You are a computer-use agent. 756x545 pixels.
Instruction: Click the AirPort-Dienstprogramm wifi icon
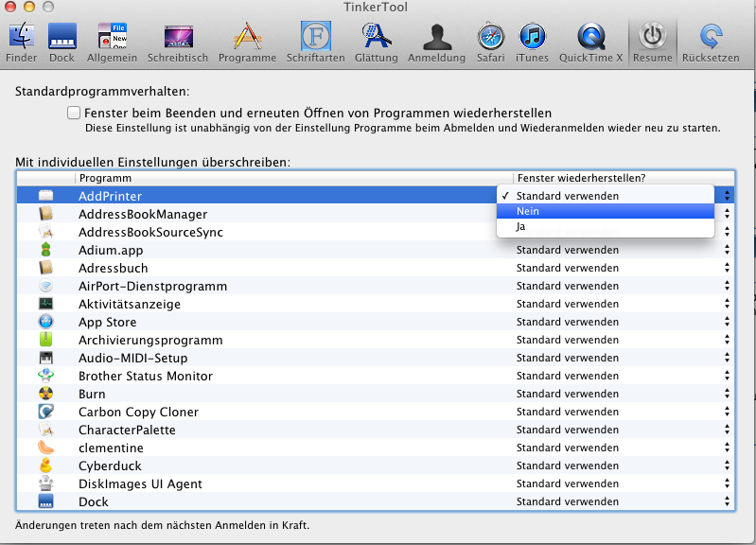(x=45, y=286)
